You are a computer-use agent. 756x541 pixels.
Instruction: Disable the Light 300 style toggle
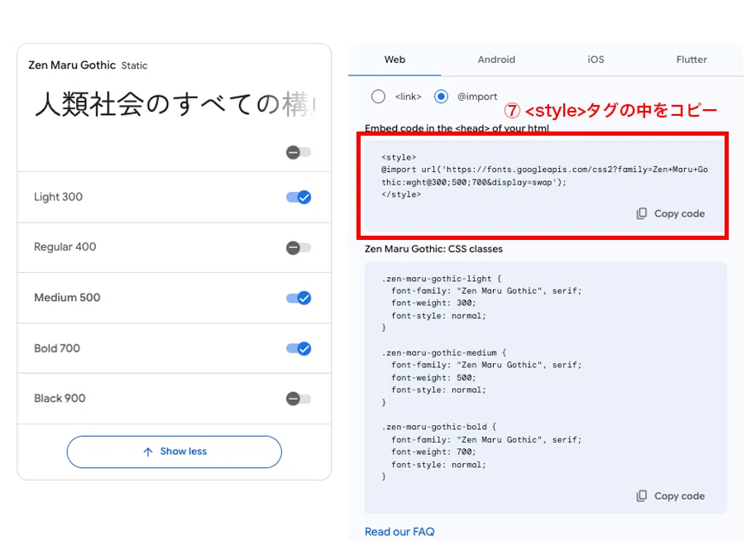pyautogui.click(x=299, y=197)
